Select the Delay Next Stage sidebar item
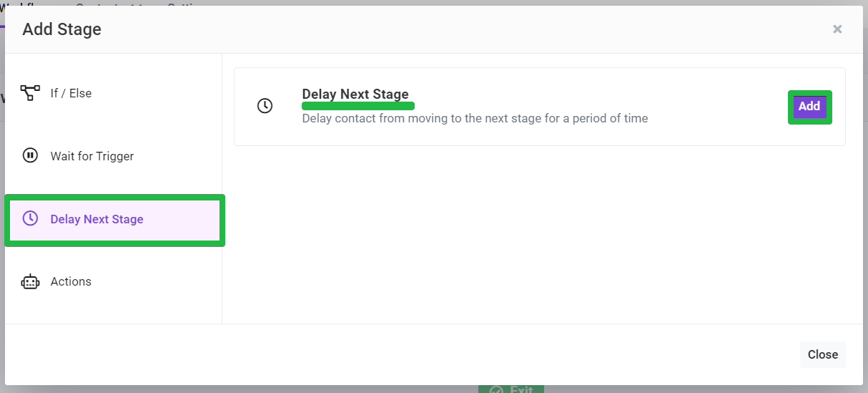 (114, 220)
